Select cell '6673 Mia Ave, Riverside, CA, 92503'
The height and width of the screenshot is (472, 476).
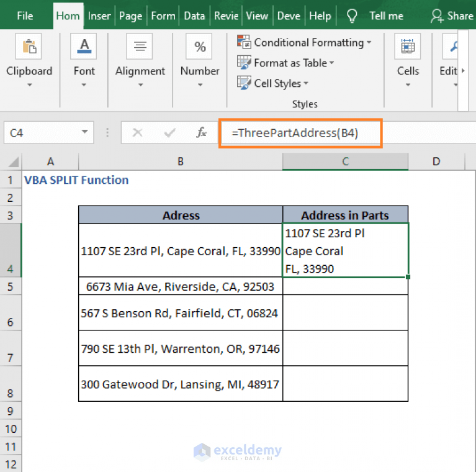pyautogui.click(x=181, y=286)
